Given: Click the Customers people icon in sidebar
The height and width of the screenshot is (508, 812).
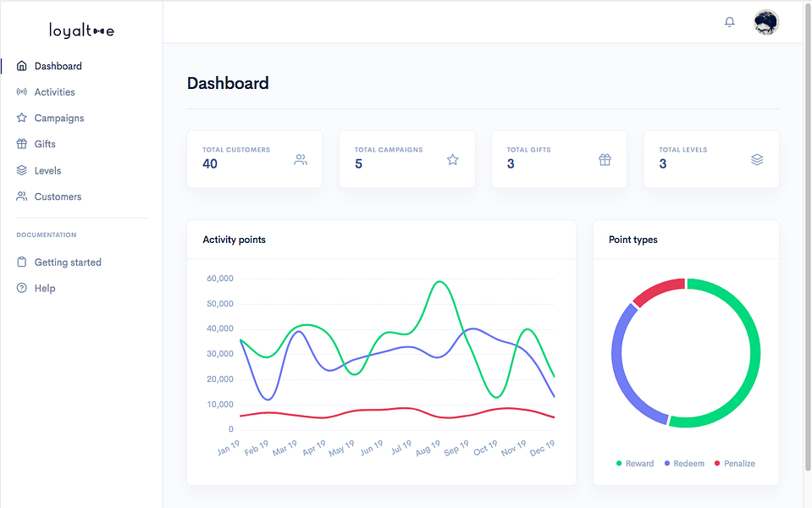Looking at the screenshot, I should pyautogui.click(x=22, y=196).
